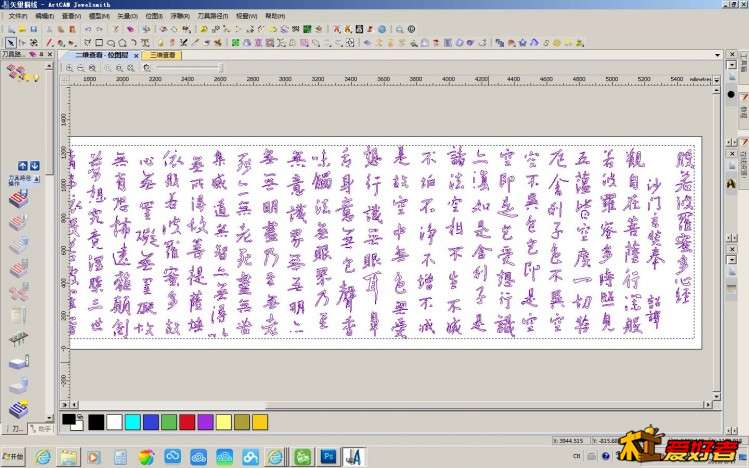
Task: Open the 编辑 menu
Action: [x=44, y=16]
